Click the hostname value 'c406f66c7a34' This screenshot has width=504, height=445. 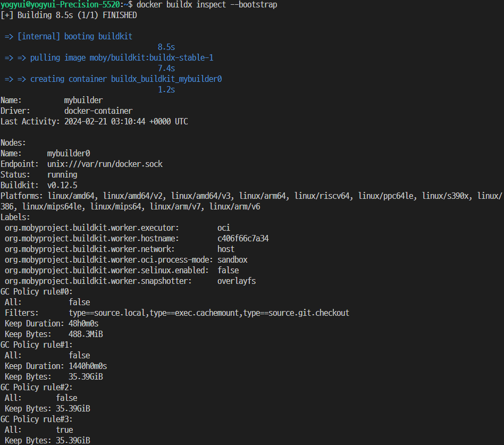(x=243, y=238)
